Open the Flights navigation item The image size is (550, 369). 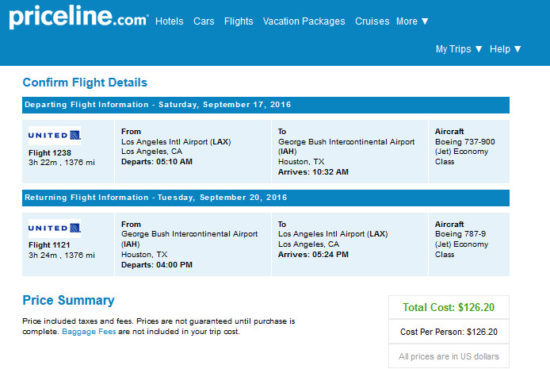point(239,21)
